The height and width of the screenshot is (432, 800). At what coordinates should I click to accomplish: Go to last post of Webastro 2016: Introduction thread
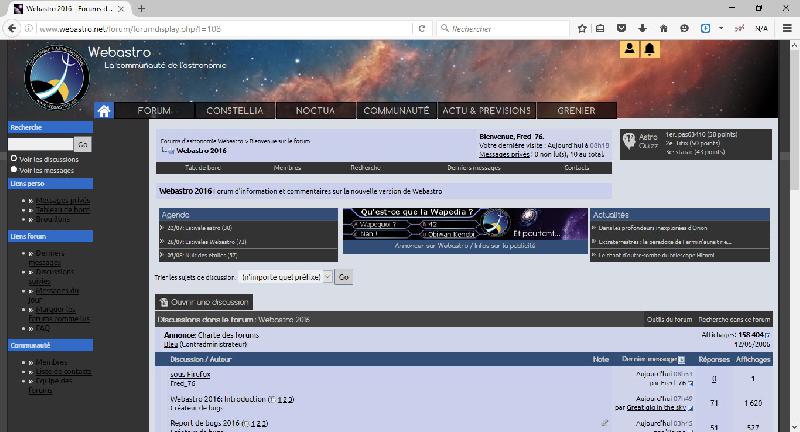tap(691, 408)
